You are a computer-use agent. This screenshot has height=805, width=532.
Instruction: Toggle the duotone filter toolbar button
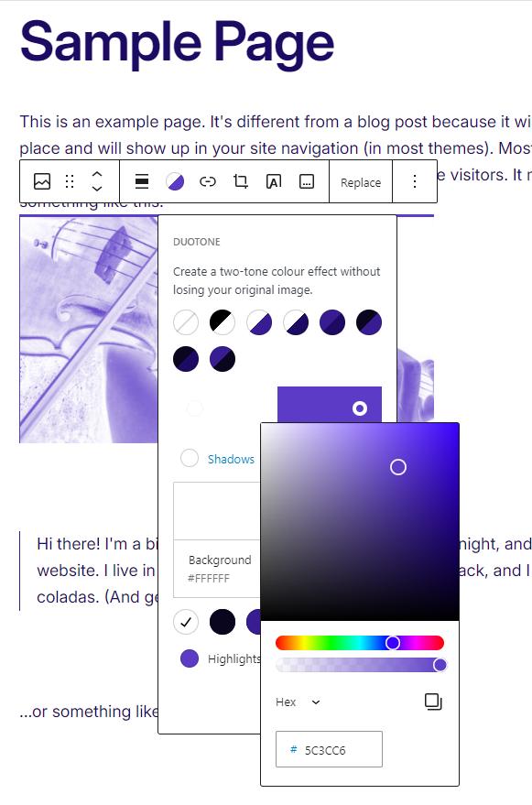coord(175,181)
